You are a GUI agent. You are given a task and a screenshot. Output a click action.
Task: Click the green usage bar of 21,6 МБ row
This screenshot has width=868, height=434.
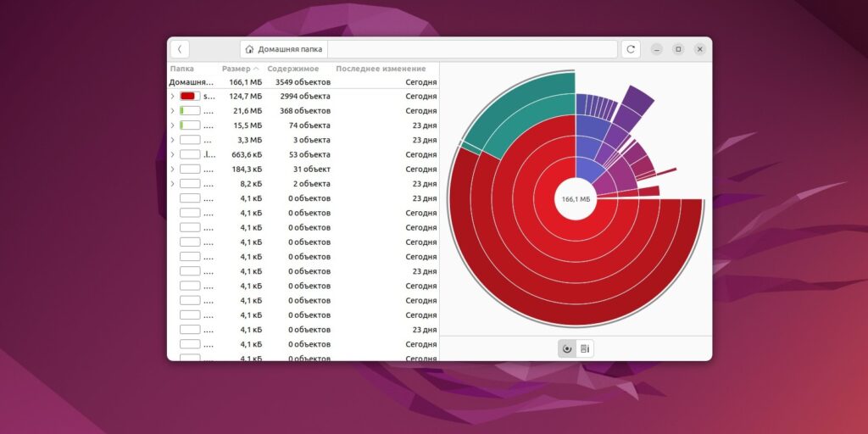pos(190,111)
